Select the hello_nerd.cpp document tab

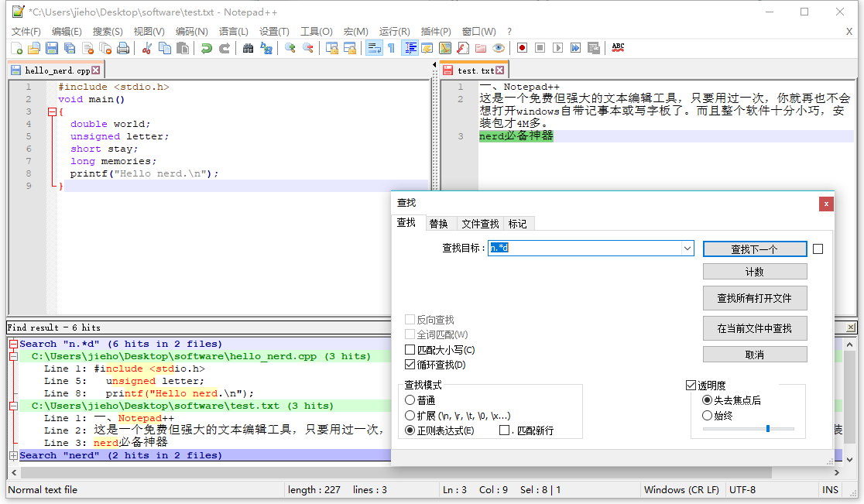click(x=53, y=69)
